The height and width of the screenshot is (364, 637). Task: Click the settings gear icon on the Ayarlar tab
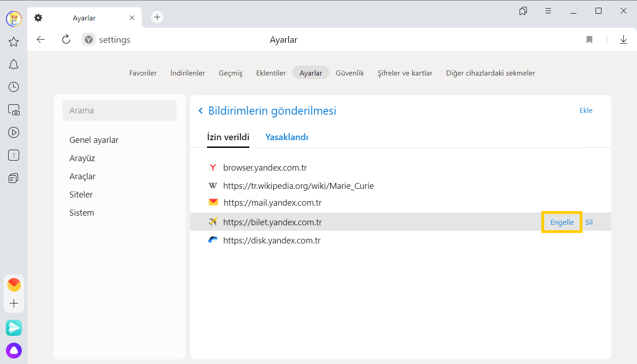pos(38,18)
